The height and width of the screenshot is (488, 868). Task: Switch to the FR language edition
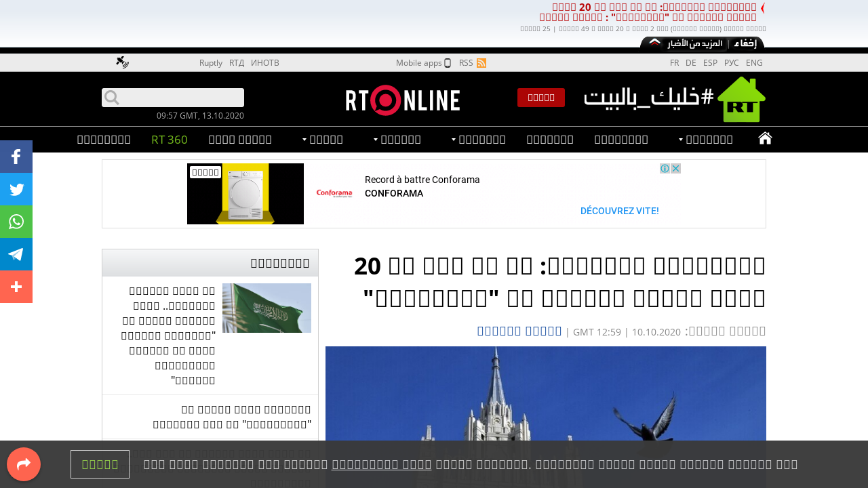click(x=675, y=63)
